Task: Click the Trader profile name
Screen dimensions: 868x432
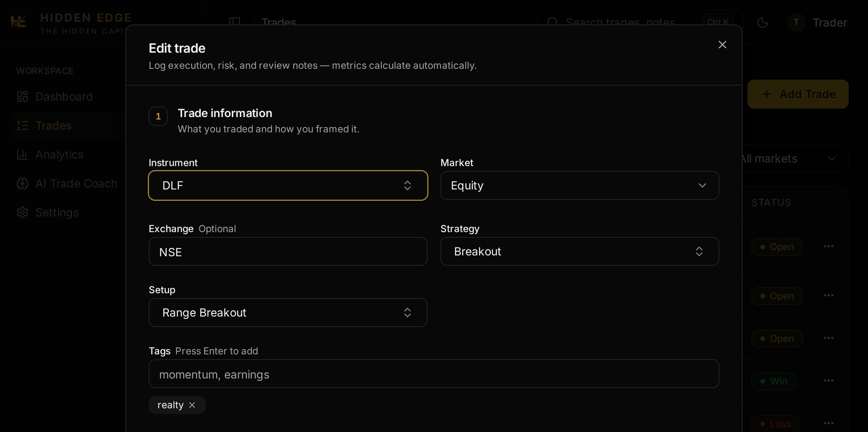Action: click(x=829, y=23)
